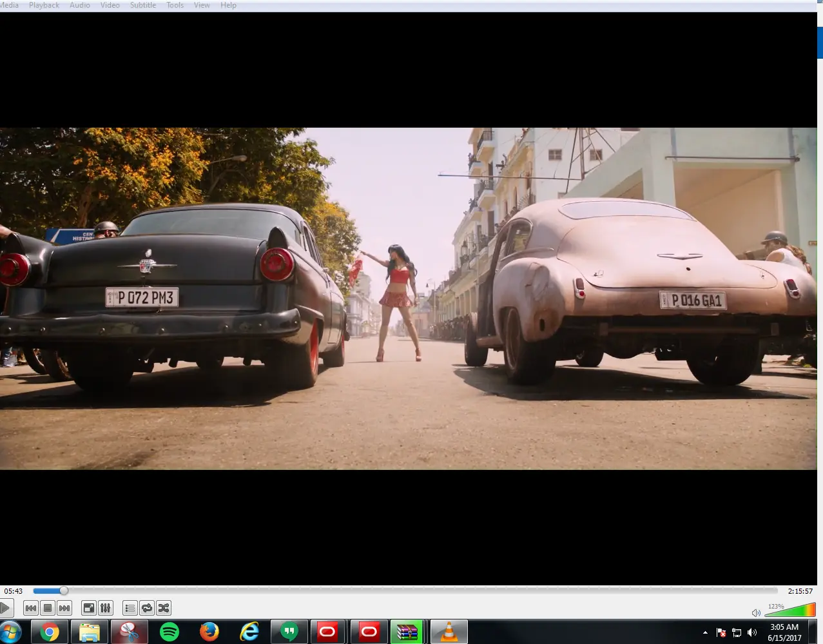Open Hangouts from the taskbar
The image size is (823, 644).
289,632
